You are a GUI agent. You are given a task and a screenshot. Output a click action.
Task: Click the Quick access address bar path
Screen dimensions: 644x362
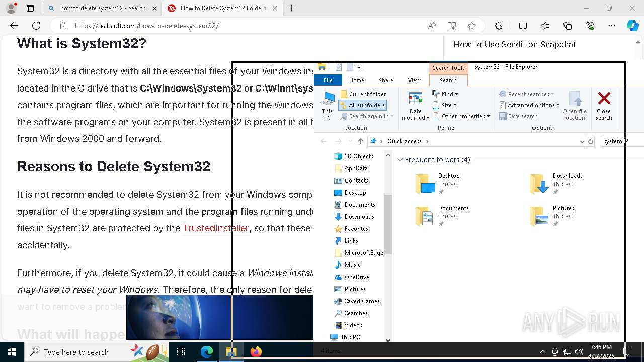(405, 141)
